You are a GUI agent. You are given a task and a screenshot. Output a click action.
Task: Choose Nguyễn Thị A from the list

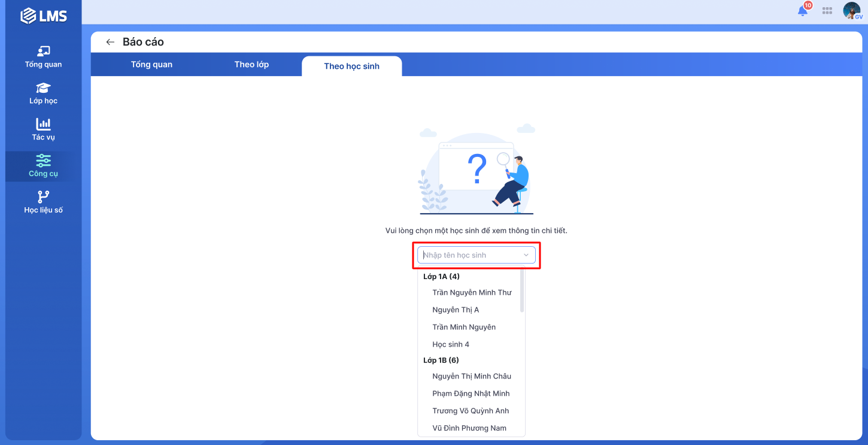coord(456,310)
